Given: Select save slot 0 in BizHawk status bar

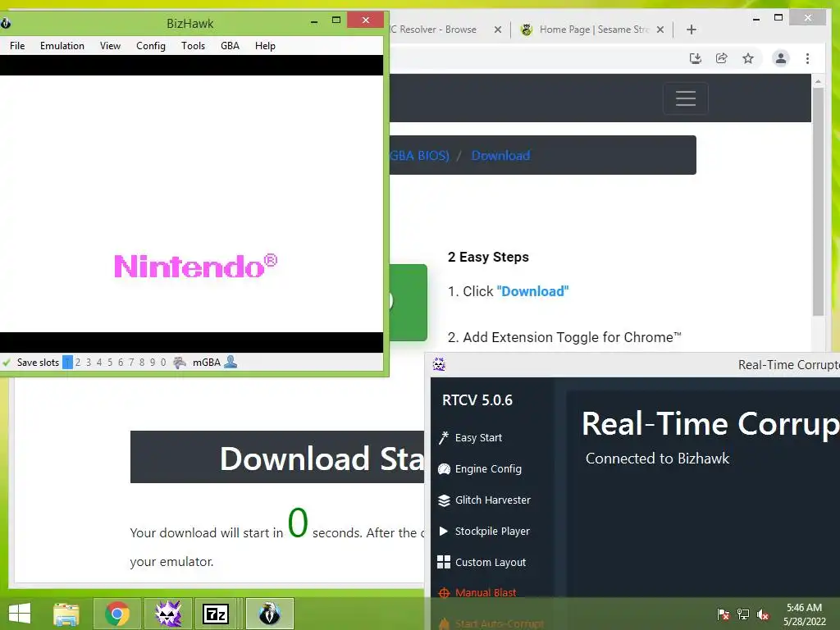Looking at the screenshot, I should click(x=163, y=362).
